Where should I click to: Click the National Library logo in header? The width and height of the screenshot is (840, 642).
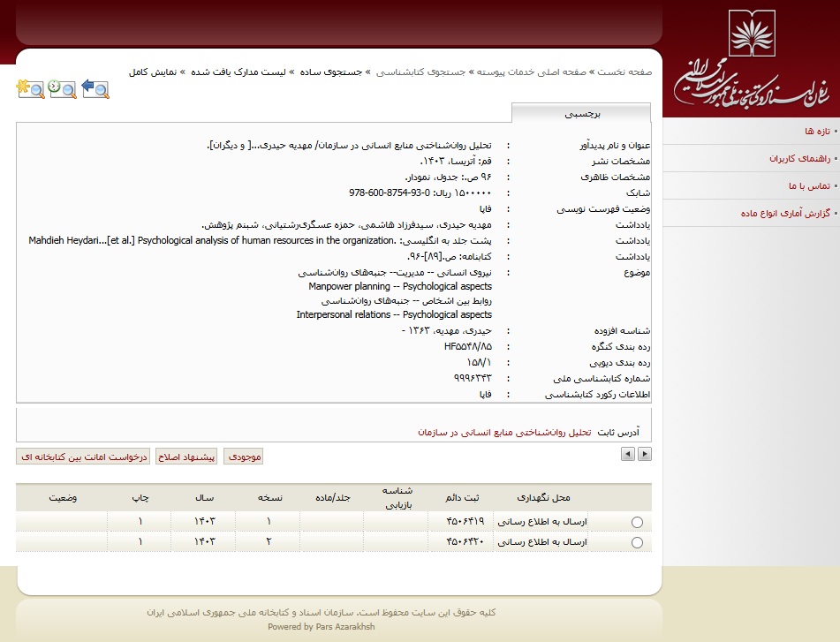click(x=751, y=58)
